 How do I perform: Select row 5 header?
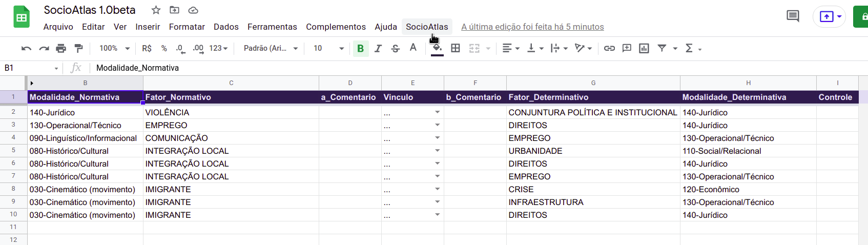click(13, 151)
